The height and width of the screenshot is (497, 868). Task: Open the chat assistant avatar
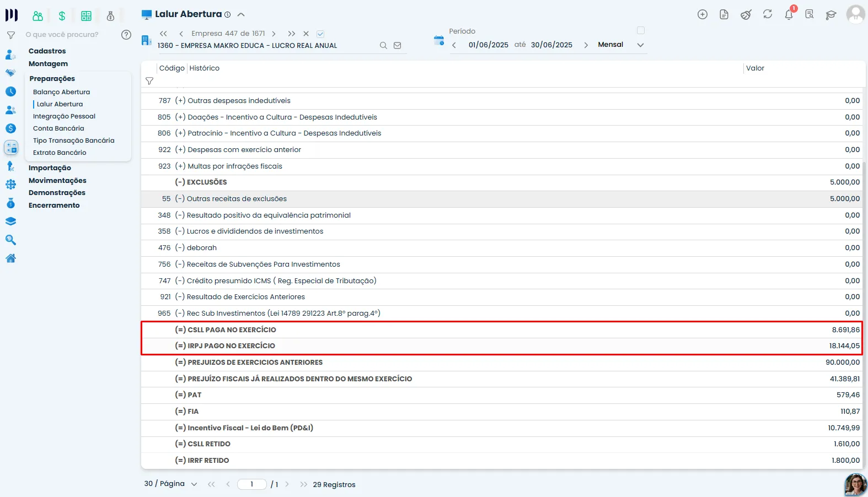(x=855, y=485)
